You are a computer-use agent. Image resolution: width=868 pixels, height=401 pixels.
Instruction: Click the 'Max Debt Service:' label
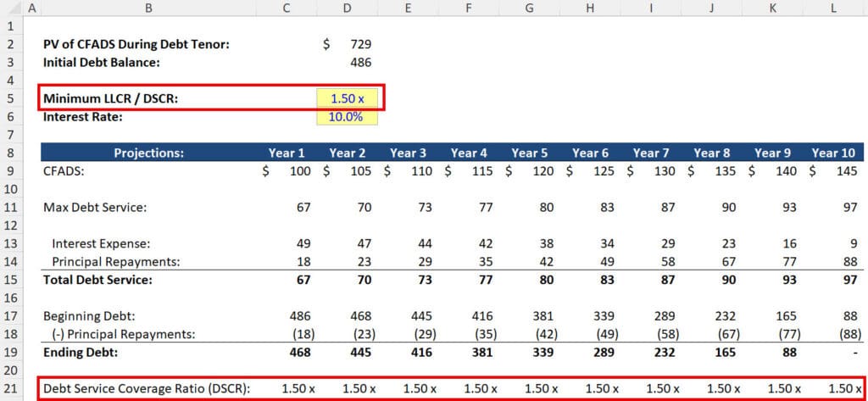click(95, 208)
